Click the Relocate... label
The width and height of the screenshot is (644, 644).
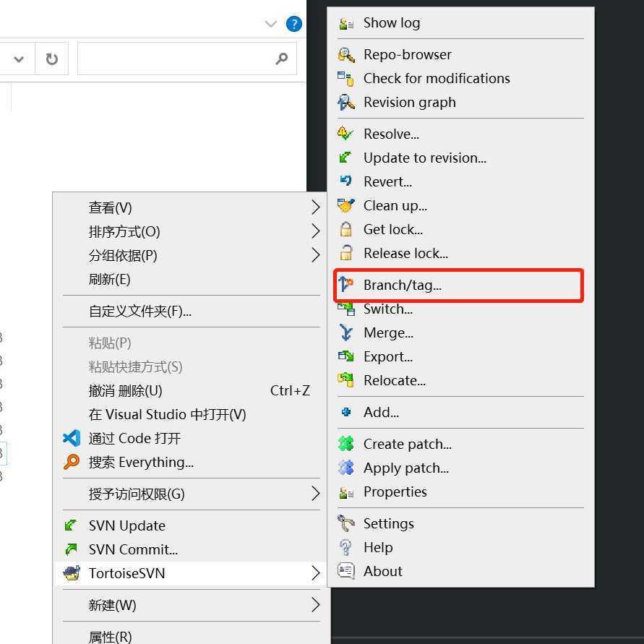(395, 380)
